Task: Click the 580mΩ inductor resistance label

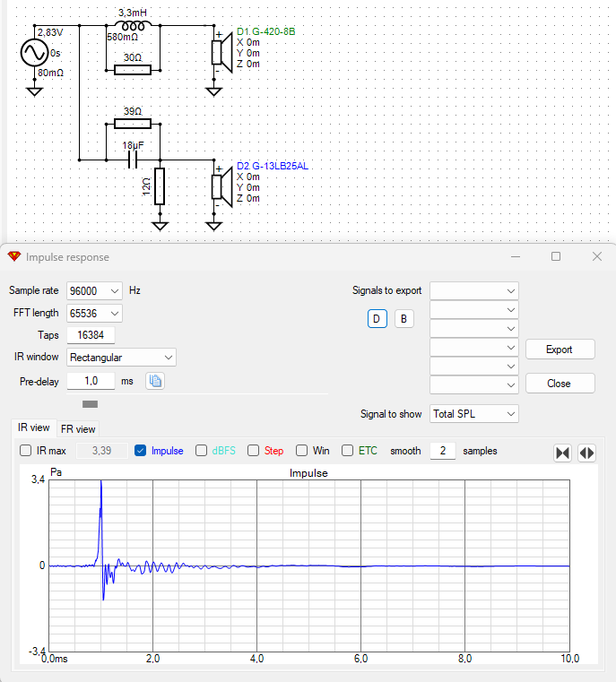Action: [123, 37]
